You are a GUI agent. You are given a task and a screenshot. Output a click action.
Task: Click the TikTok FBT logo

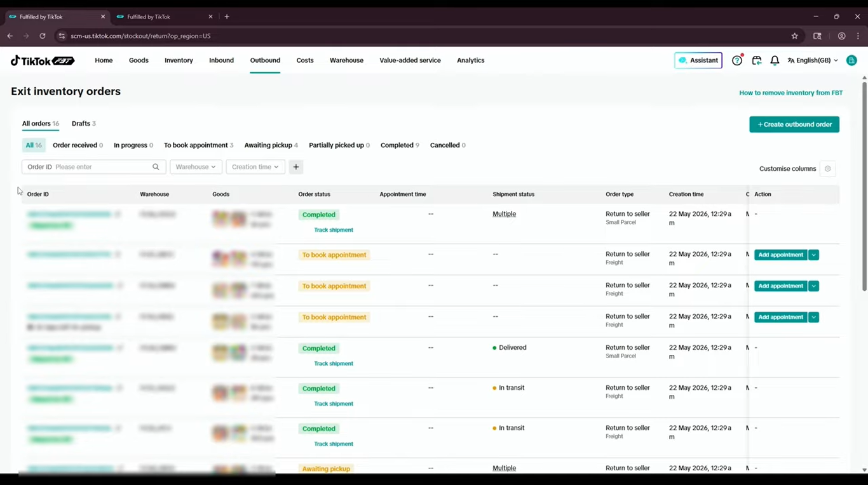click(43, 60)
